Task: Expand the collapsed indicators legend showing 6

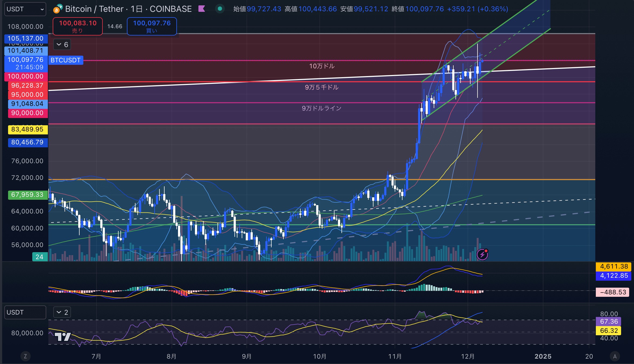Action: coord(62,45)
